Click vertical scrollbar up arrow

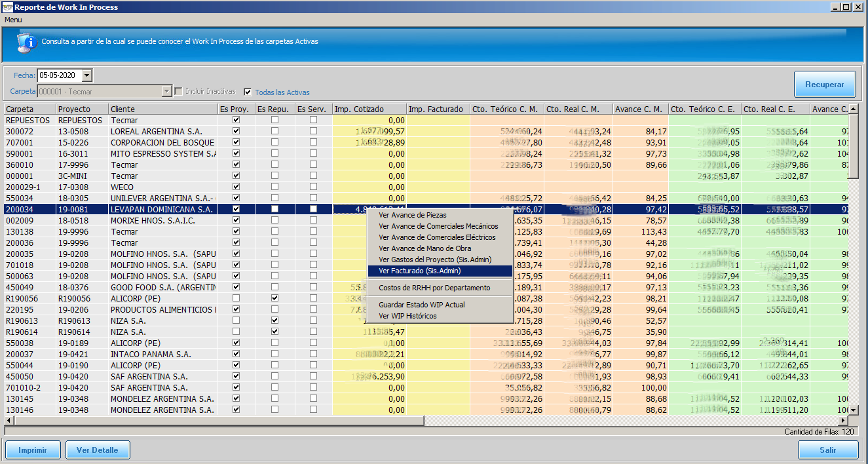852,109
